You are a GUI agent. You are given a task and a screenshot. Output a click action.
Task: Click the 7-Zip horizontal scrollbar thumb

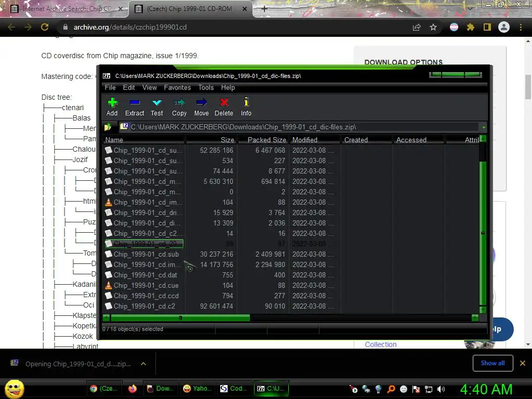coord(180,317)
